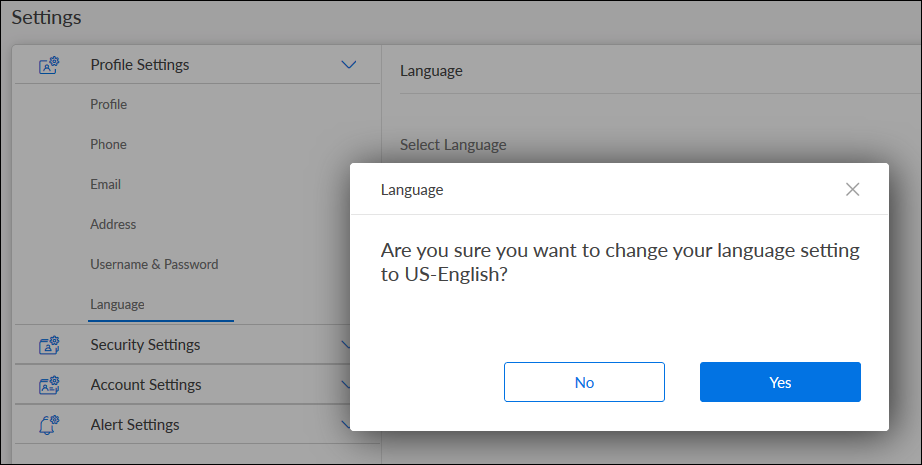The width and height of the screenshot is (922, 465).
Task: Go to the Email settings item
Action: pos(105,185)
